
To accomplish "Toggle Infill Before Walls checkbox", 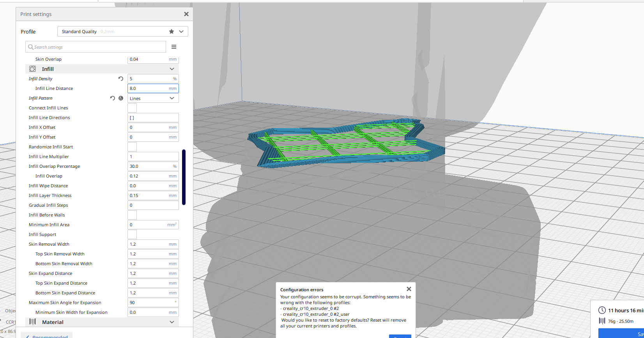I will (132, 215).
